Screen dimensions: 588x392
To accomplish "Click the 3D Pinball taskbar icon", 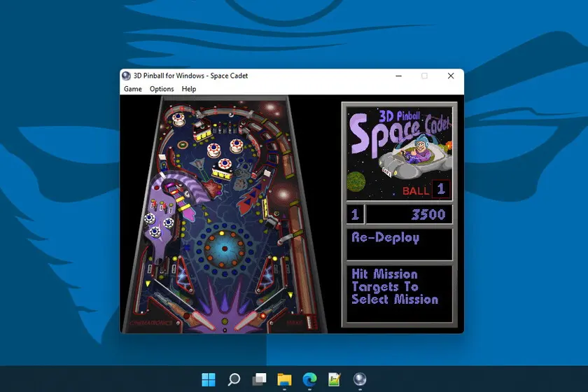I will [360, 379].
